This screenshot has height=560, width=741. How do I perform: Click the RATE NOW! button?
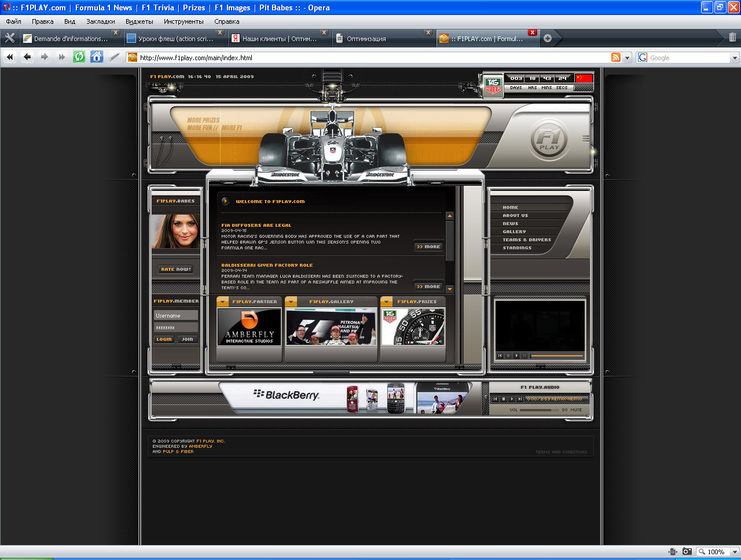176,269
